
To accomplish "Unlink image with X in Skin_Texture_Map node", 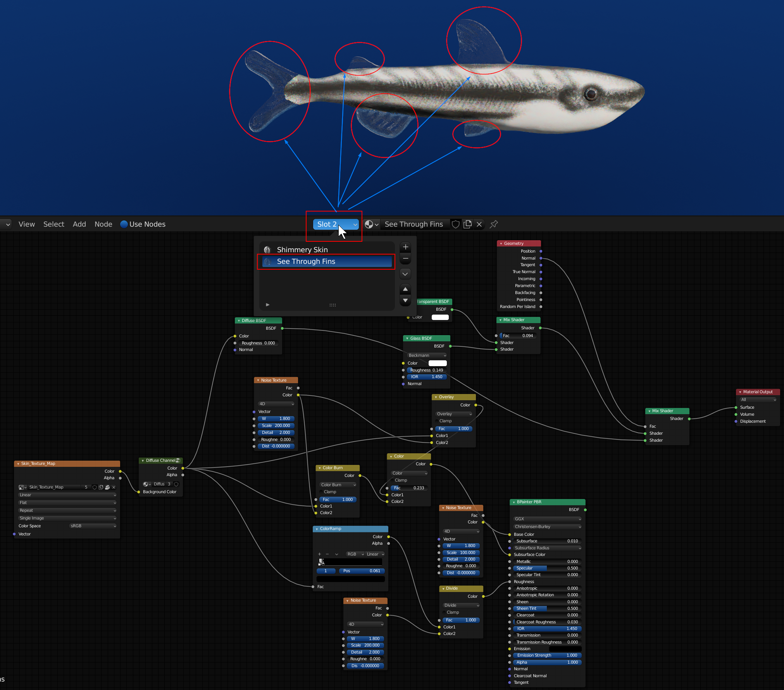I will (x=114, y=487).
